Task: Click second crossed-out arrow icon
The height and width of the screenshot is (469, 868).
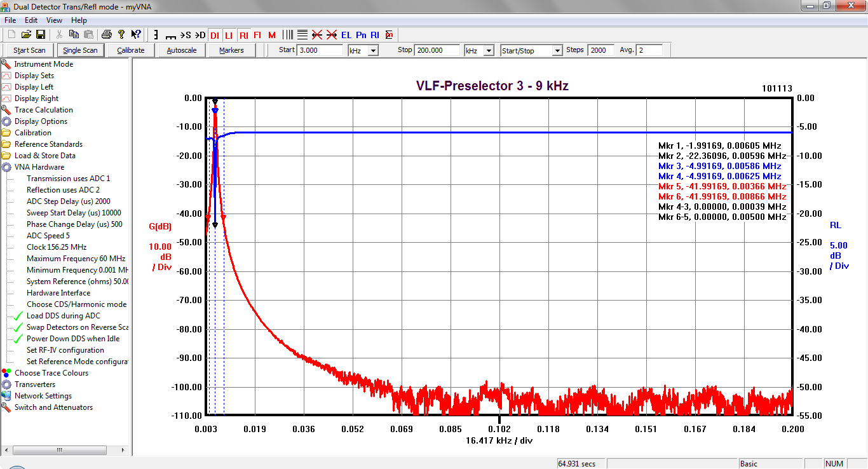Action: click(331, 35)
